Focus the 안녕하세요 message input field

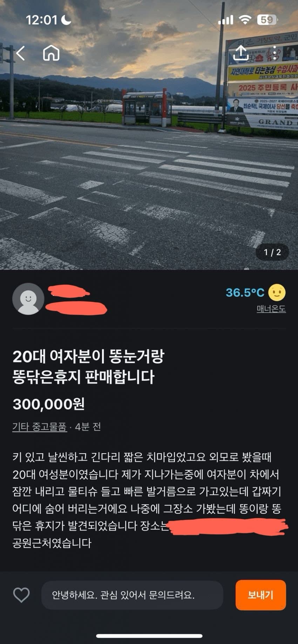(132, 595)
